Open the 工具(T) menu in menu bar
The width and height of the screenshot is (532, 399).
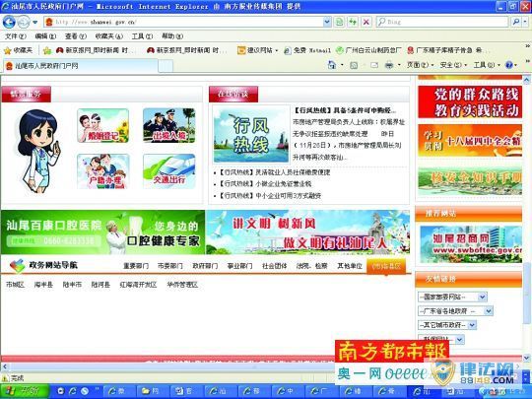[142, 36]
